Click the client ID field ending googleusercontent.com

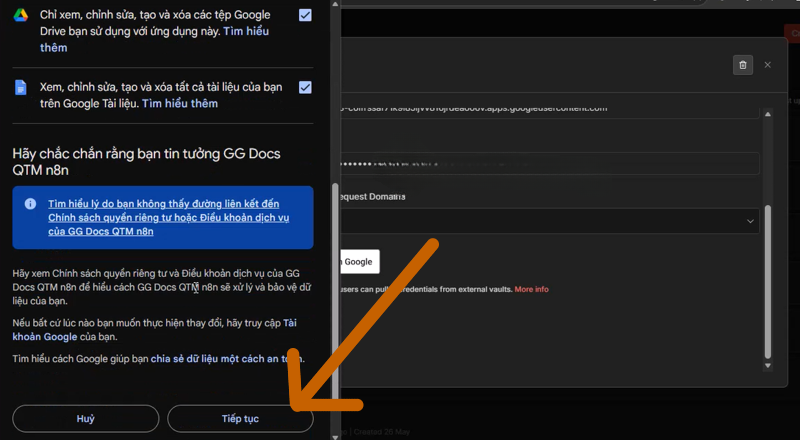550,111
